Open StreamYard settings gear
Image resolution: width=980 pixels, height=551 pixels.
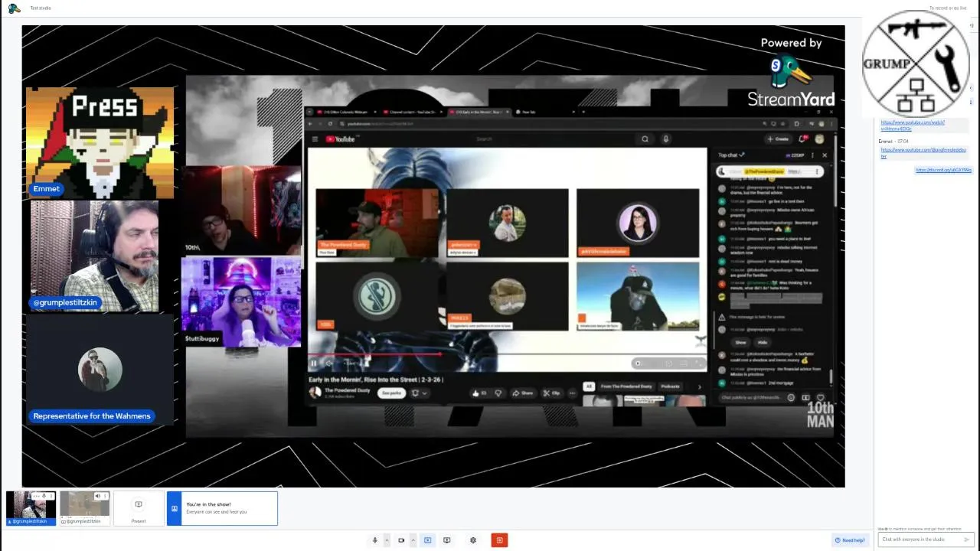(x=473, y=540)
